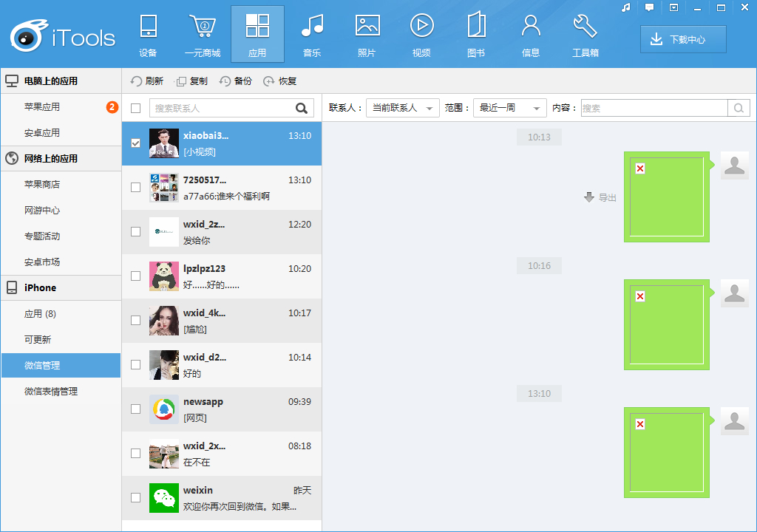Screen dimensions: 757x532
Task: Check the wxid_2z... contact checkbox
Action: (136, 232)
